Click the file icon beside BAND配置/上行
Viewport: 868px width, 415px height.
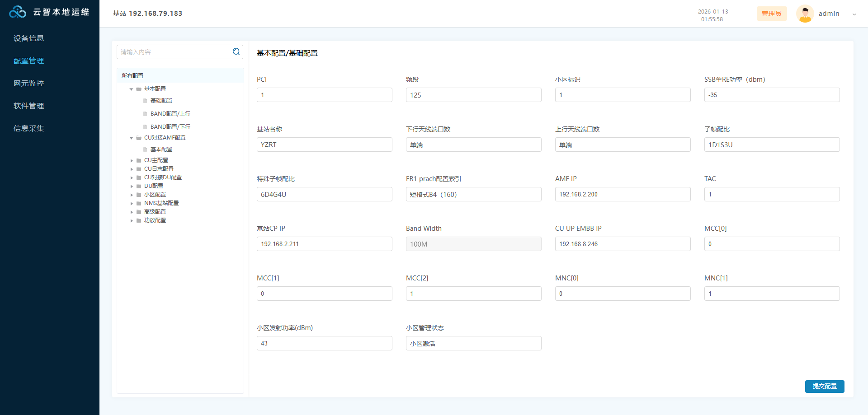point(145,114)
